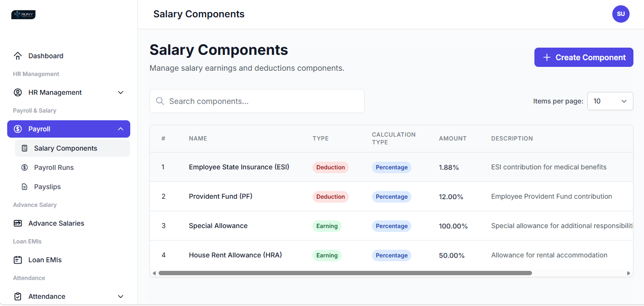Collapse the Payroll menu chevron
Screen dimensions: 644x306
pyautogui.click(x=121, y=129)
